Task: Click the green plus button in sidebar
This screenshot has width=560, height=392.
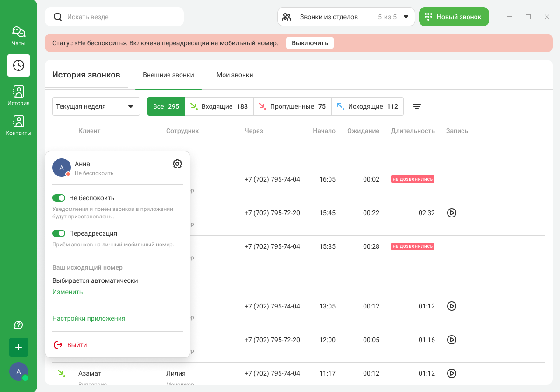Action: (x=19, y=347)
